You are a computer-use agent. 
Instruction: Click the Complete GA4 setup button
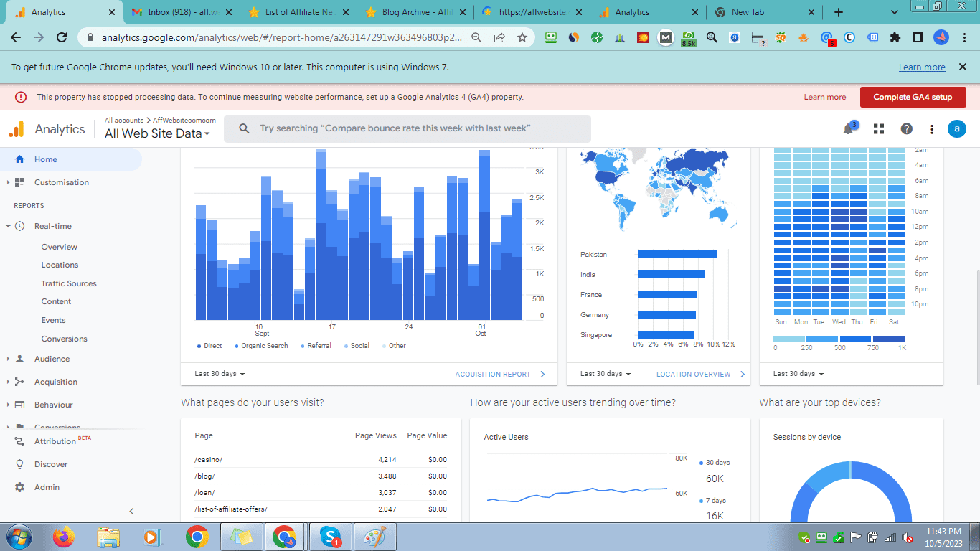click(913, 97)
